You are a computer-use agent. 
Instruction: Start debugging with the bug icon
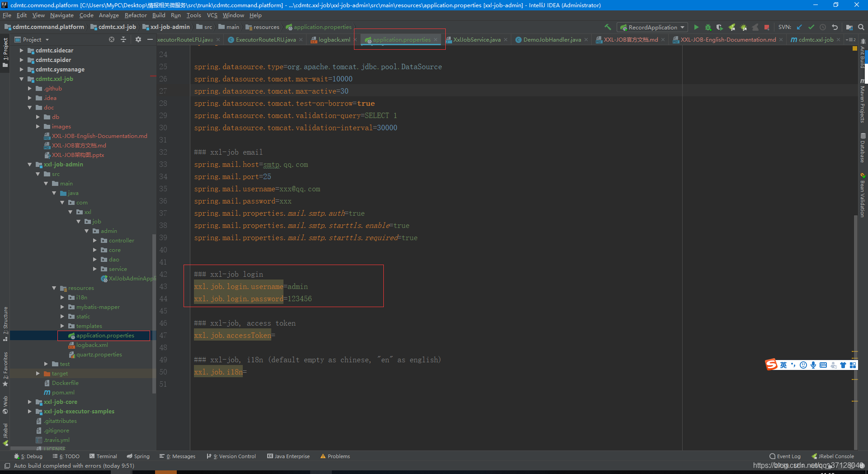(708, 27)
